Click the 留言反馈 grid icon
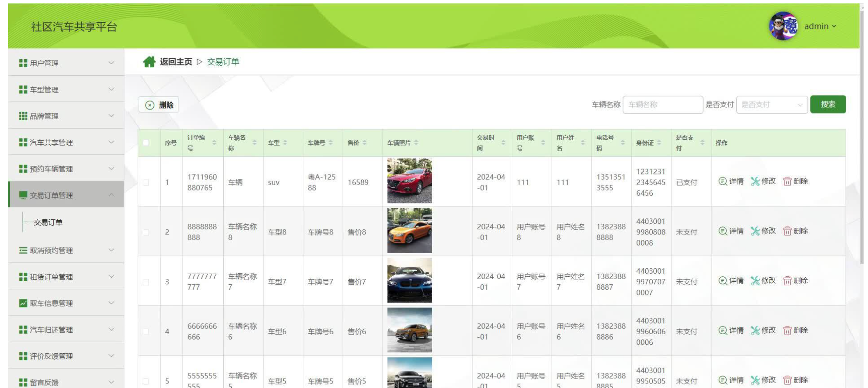This screenshot has height=388, width=868. pos(23,382)
